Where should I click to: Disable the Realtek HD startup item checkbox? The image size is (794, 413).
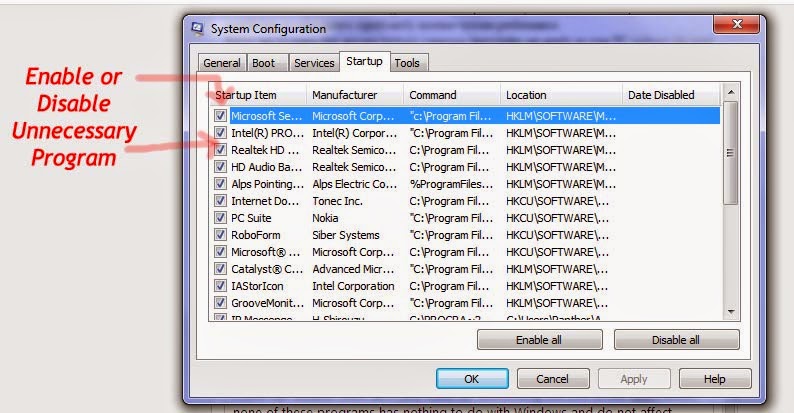tap(220, 150)
